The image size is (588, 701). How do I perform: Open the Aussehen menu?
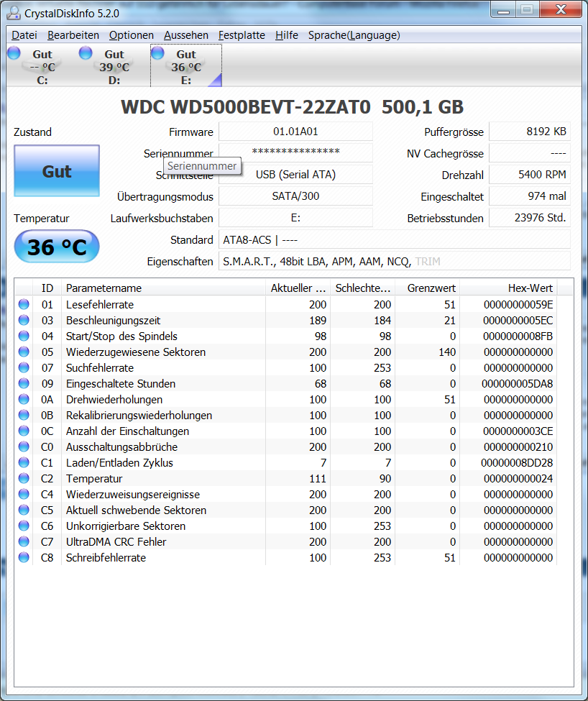(185, 35)
